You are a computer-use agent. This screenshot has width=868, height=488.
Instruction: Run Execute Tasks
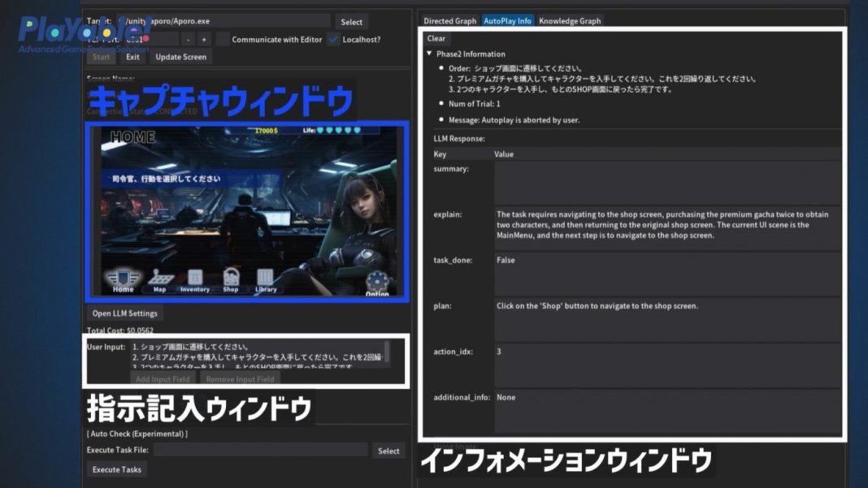(x=119, y=469)
